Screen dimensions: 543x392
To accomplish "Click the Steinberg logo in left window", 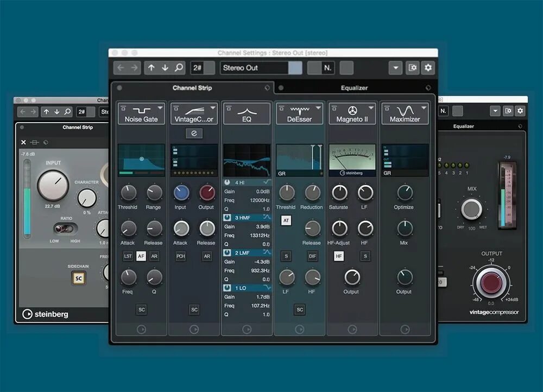I will coord(46,314).
